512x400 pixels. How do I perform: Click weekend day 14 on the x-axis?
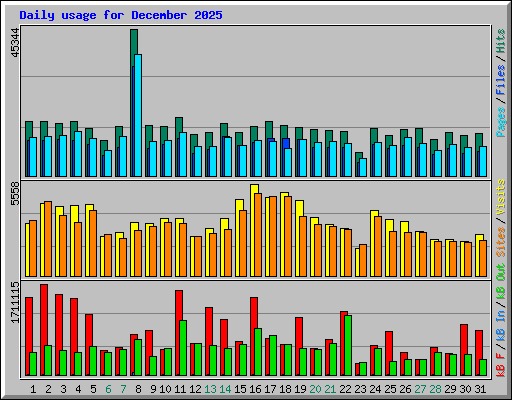[x=225, y=389]
